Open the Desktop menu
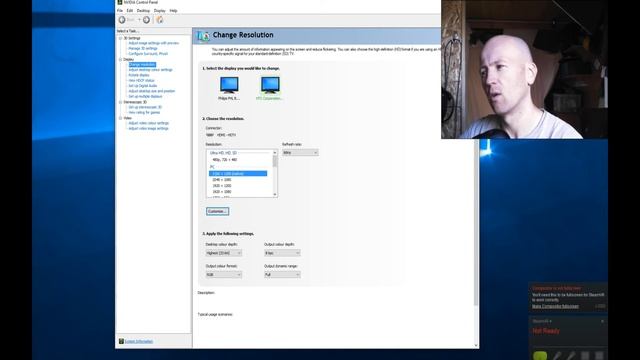640x360 pixels. point(143,11)
